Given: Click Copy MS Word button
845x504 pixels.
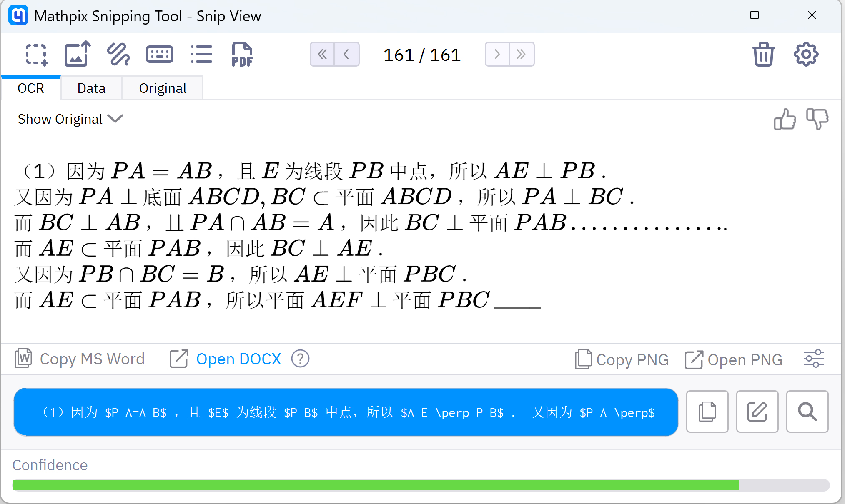Looking at the screenshot, I should [80, 359].
